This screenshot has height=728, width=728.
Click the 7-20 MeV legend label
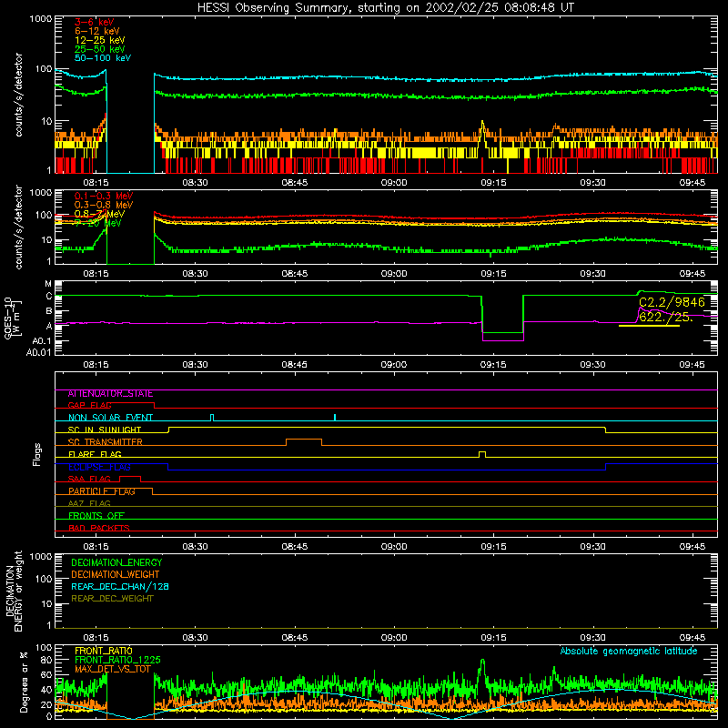(98, 223)
